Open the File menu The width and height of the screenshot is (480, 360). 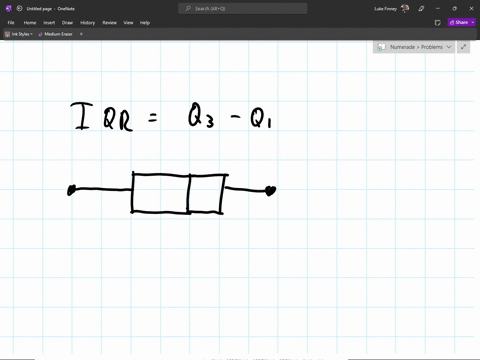click(x=11, y=23)
